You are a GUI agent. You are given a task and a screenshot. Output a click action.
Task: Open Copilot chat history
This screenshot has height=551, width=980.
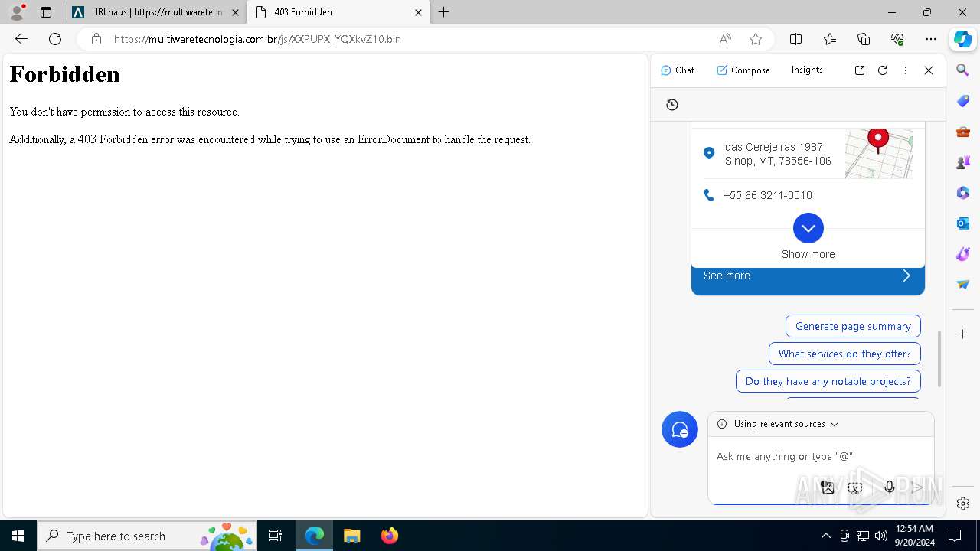click(x=672, y=105)
